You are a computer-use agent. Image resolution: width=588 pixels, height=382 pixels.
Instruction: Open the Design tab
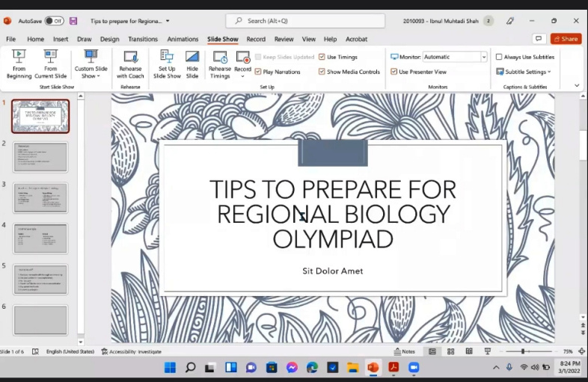pyautogui.click(x=109, y=39)
